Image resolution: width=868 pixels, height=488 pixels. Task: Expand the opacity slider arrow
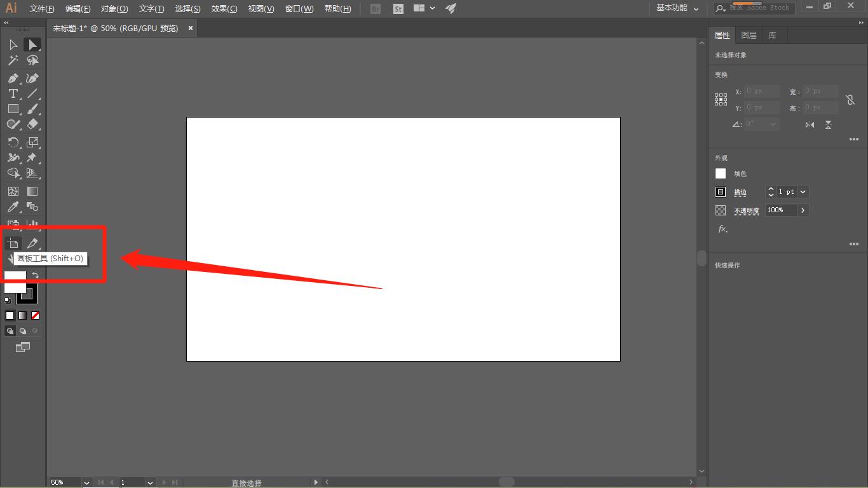(803, 210)
